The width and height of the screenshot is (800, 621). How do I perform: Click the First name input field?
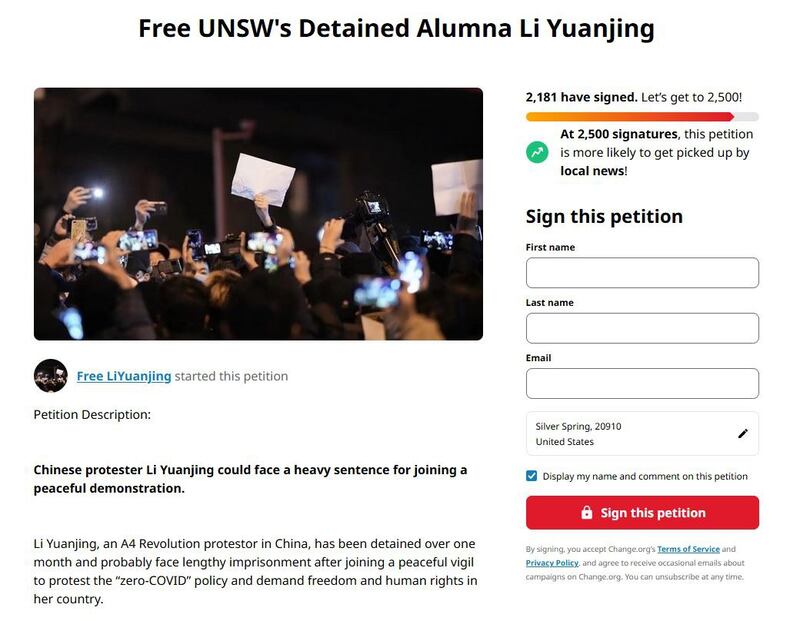click(x=642, y=273)
